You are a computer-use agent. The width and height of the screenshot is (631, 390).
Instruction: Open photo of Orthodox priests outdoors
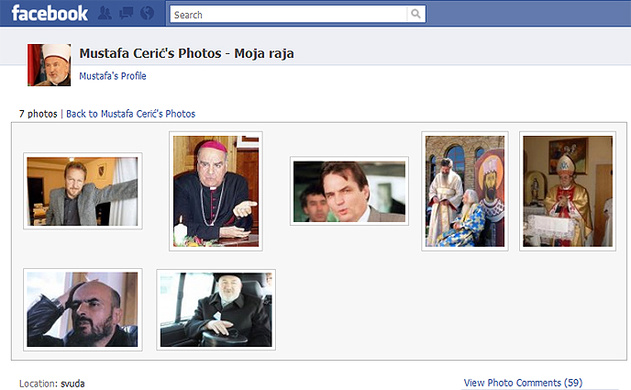(x=465, y=191)
